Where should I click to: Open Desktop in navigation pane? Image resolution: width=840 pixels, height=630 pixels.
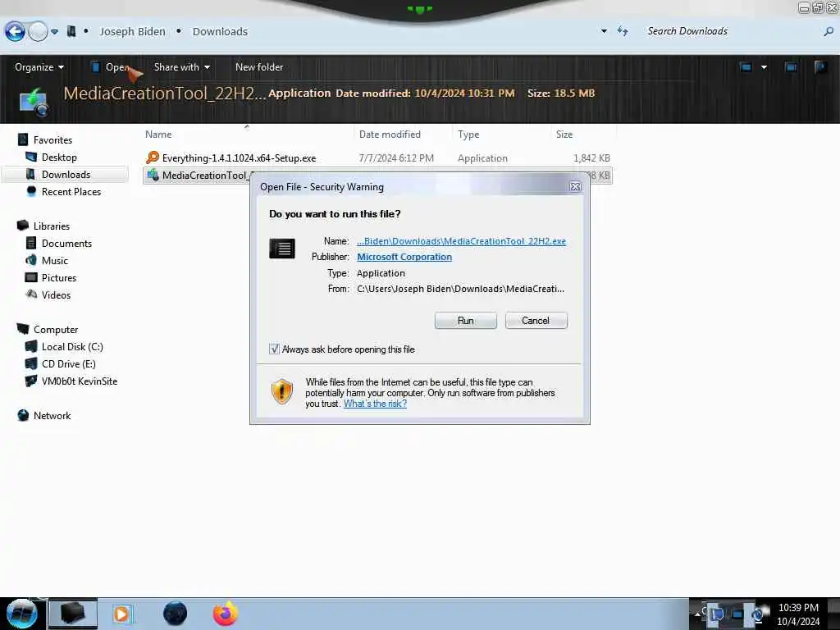[59, 157]
